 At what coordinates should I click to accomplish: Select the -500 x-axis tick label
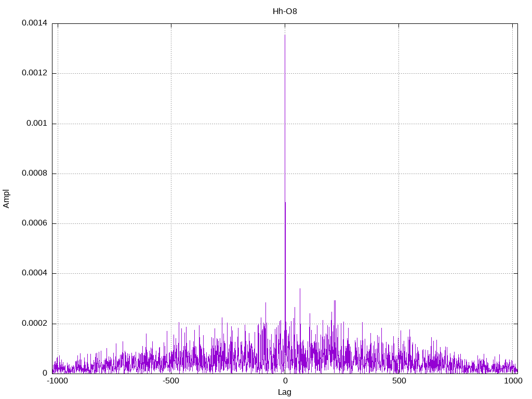(x=171, y=381)
